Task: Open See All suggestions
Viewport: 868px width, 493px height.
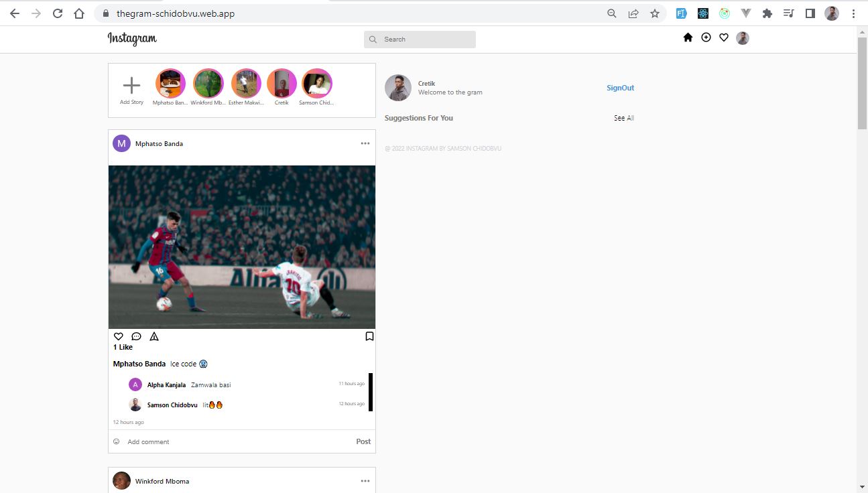Action: pyautogui.click(x=623, y=117)
